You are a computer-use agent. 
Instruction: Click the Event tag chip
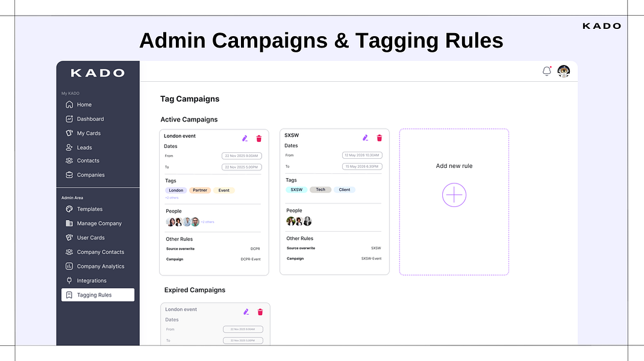click(224, 190)
